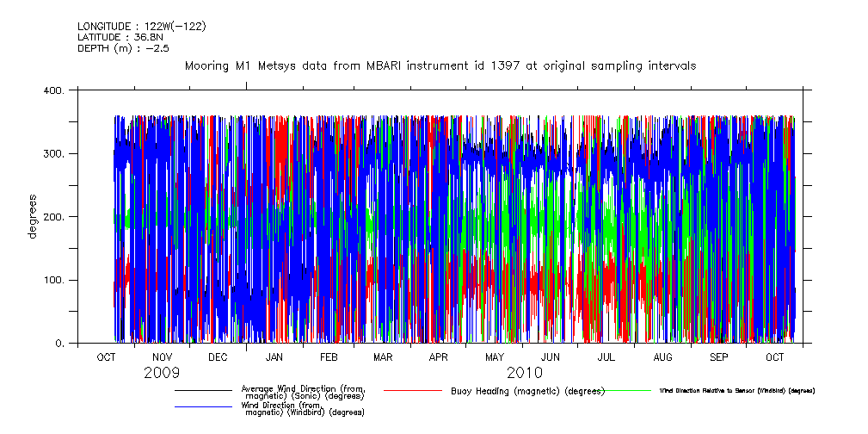
Task: Select the Wind Direction Relative to Sensor label
Action: 737,391
